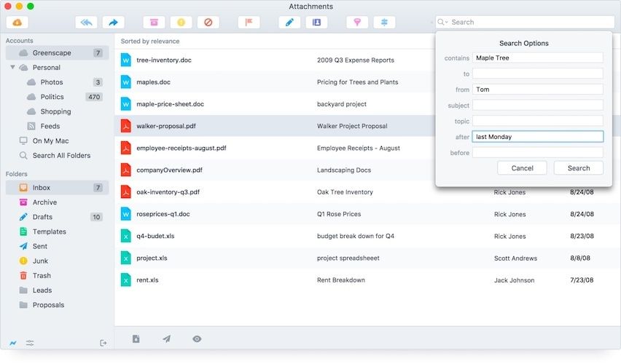Select the Drafts folder
This screenshot has width=621, height=364.
pos(42,217)
